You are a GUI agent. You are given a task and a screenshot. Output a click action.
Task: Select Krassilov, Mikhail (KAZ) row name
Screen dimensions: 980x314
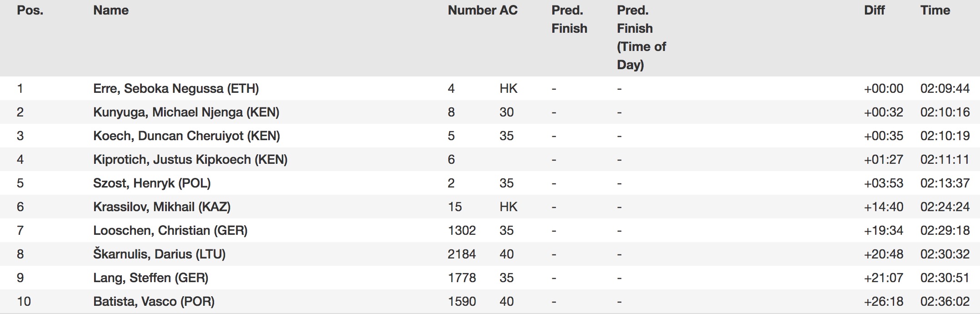162,207
